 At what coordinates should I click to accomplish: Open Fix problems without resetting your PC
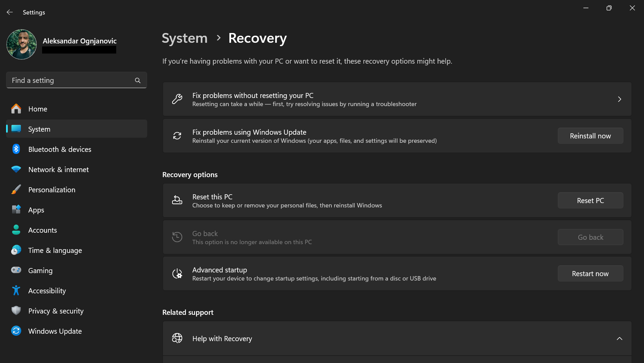pos(397,99)
